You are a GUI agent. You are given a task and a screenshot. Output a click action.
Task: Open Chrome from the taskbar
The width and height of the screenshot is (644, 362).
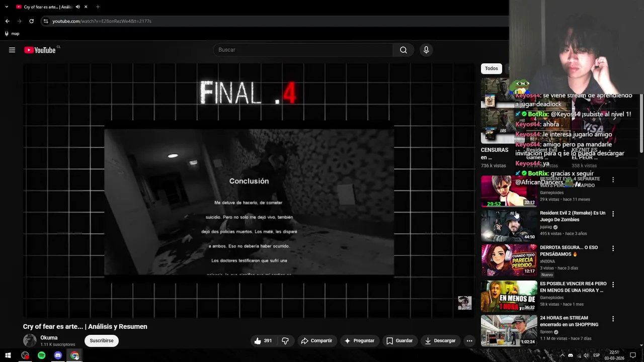click(x=74, y=355)
